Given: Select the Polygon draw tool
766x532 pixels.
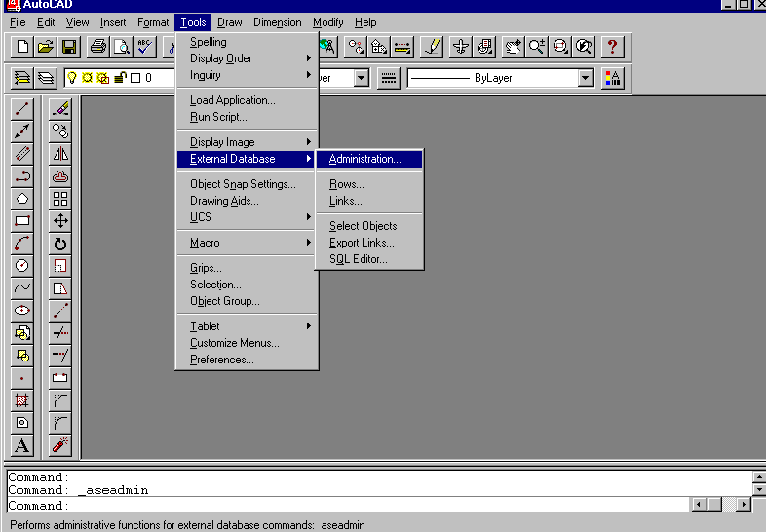Looking at the screenshot, I should point(22,199).
